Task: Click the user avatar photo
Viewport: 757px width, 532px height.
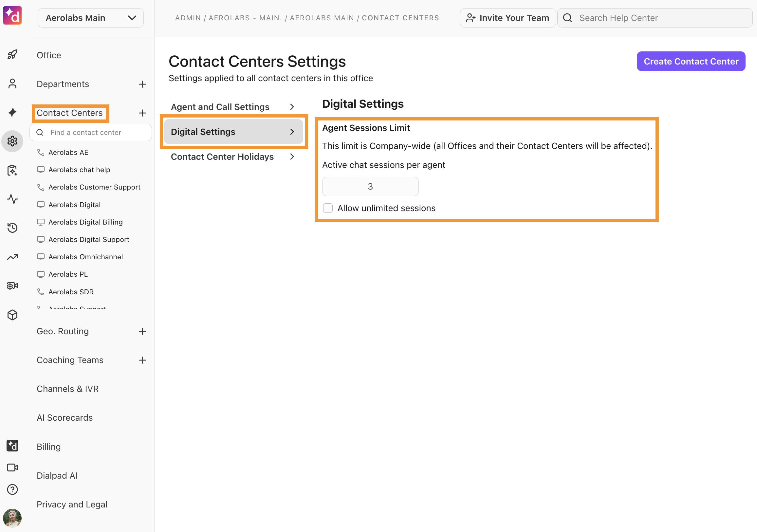Action: coord(12,518)
